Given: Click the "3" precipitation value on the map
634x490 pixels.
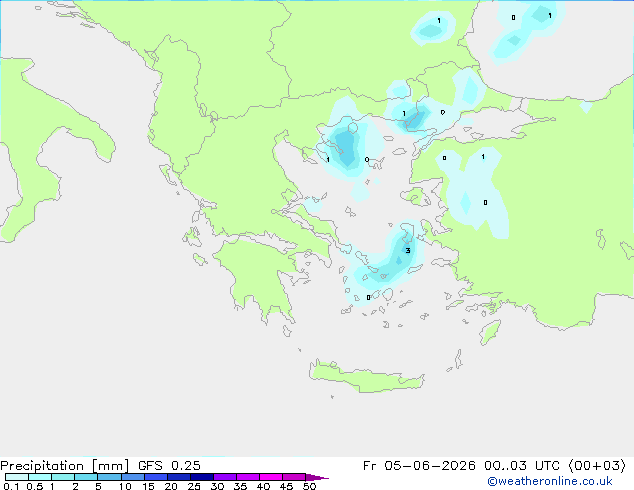Looking at the screenshot, I should 408,251.
